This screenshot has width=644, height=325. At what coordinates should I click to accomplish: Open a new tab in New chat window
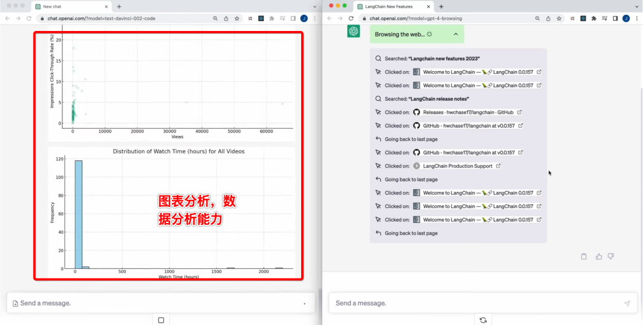(119, 7)
